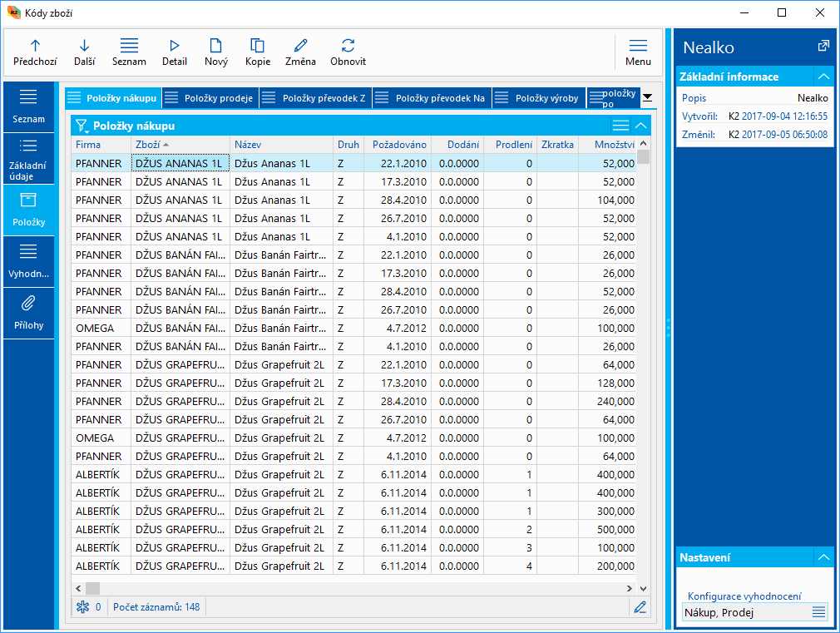
Task: Refresh data with Obnovit icon
Action: coord(348,47)
